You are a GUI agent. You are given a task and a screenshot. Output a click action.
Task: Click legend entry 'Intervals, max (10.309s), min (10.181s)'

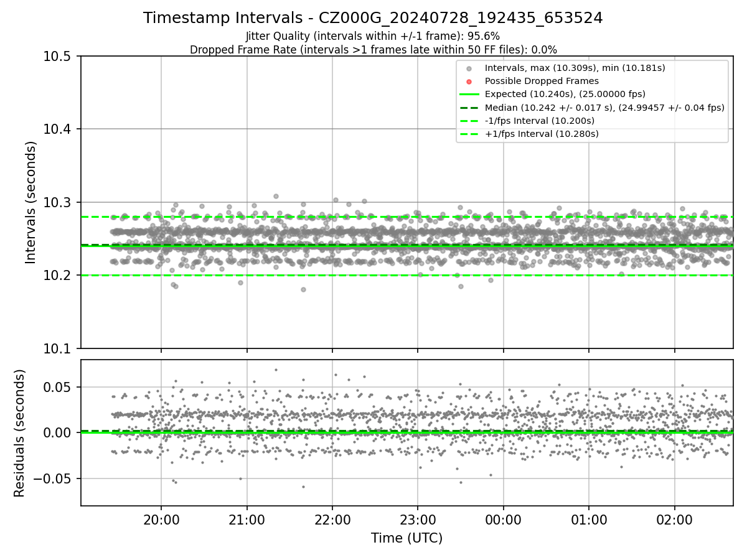click(x=575, y=68)
